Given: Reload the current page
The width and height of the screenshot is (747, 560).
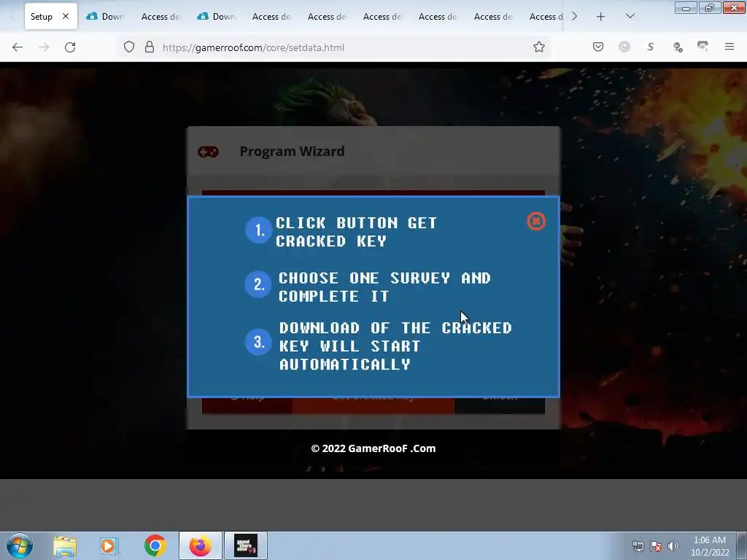Looking at the screenshot, I should [x=70, y=47].
